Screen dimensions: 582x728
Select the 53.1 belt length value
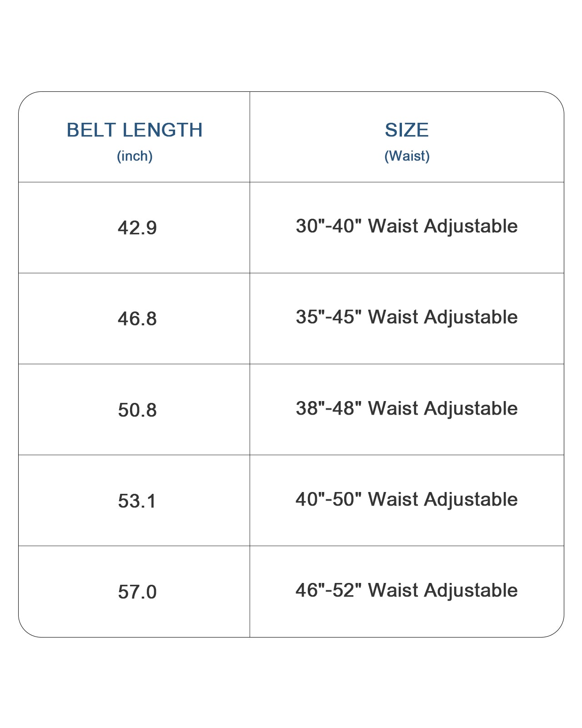(x=137, y=501)
